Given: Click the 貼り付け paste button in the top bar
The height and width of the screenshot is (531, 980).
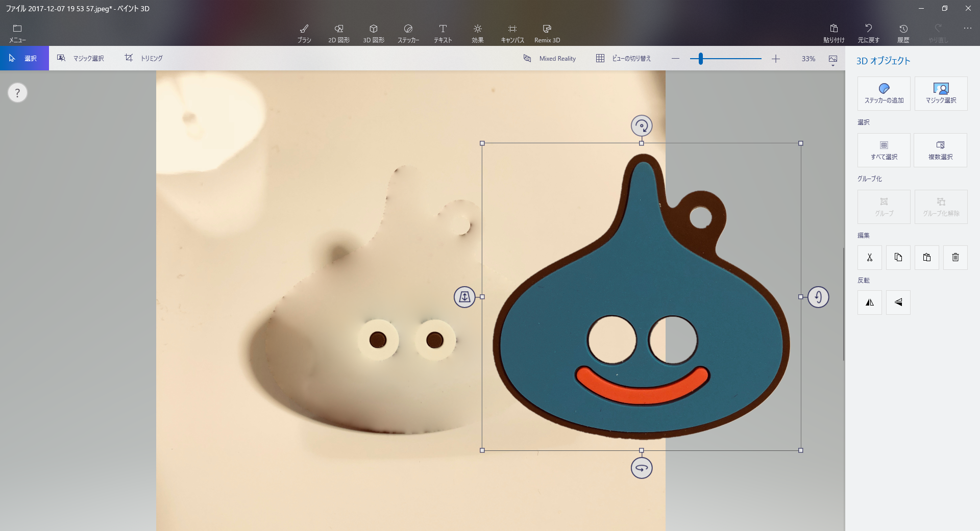Looking at the screenshot, I should click(x=834, y=33).
